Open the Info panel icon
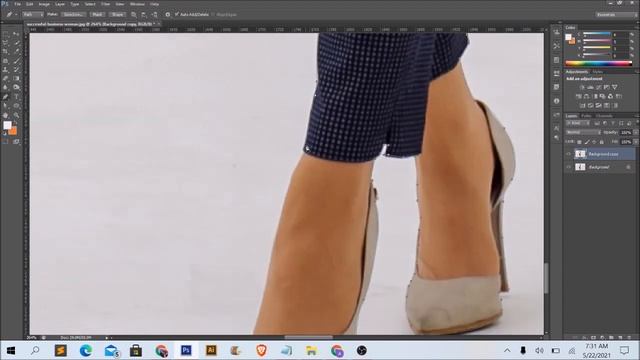The height and width of the screenshot is (360, 640). (556, 100)
